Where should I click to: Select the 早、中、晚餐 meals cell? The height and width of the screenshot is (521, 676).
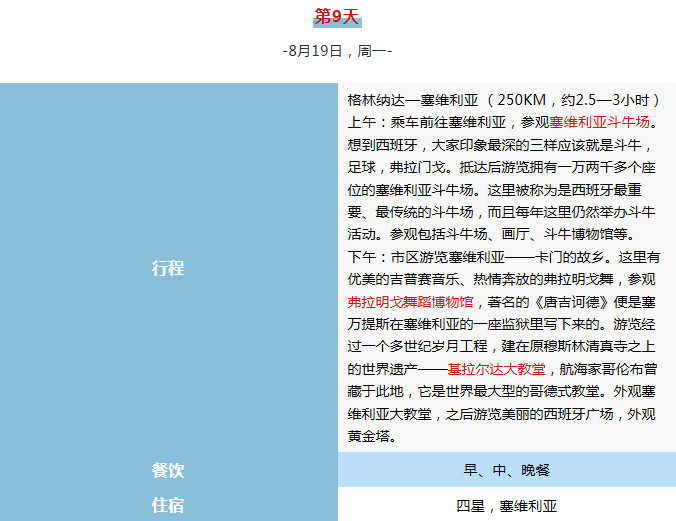pyautogui.click(x=506, y=470)
